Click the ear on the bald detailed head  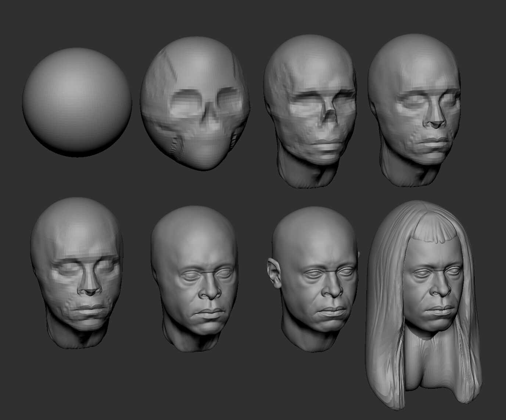[274, 273]
